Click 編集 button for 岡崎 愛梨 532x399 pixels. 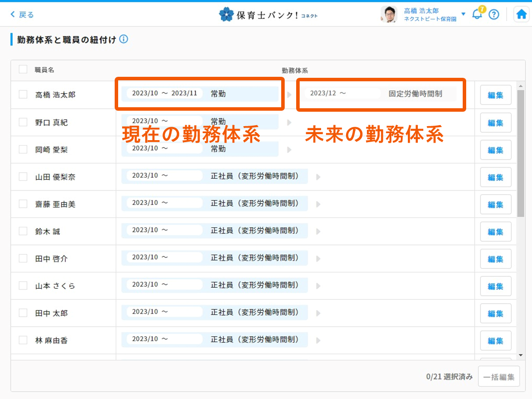pos(495,150)
